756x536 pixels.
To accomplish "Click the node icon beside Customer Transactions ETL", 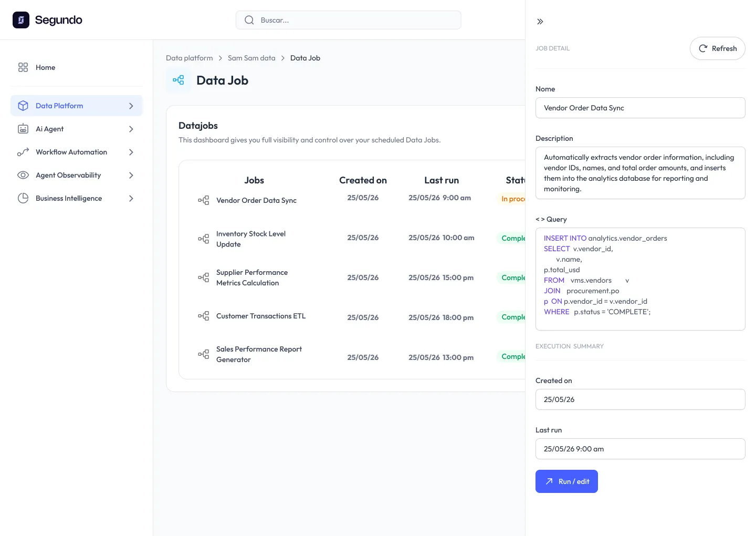I will [x=203, y=316].
